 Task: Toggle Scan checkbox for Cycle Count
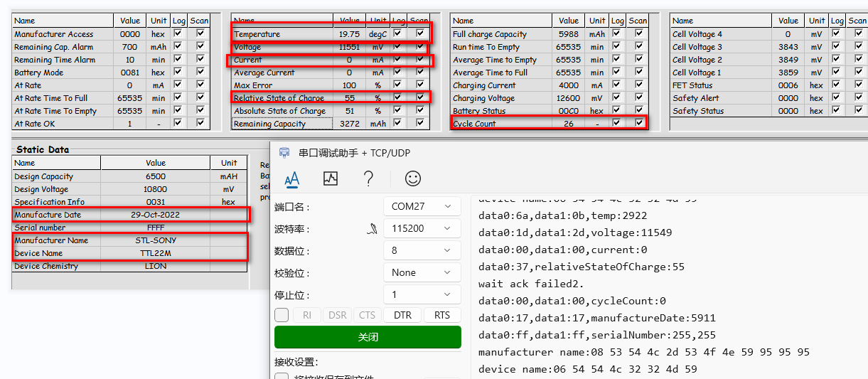pos(639,123)
